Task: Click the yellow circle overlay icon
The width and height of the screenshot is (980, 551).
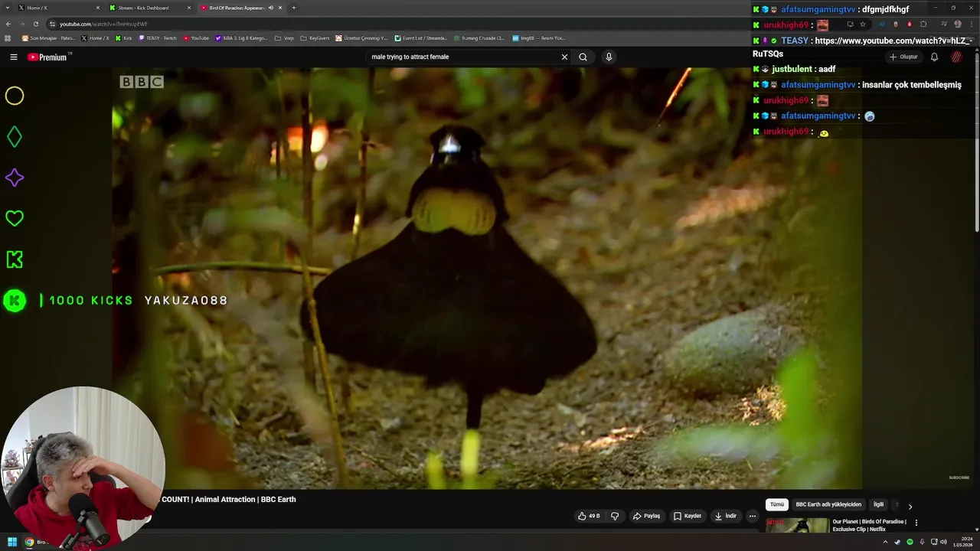Action: (x=15, y=96)
